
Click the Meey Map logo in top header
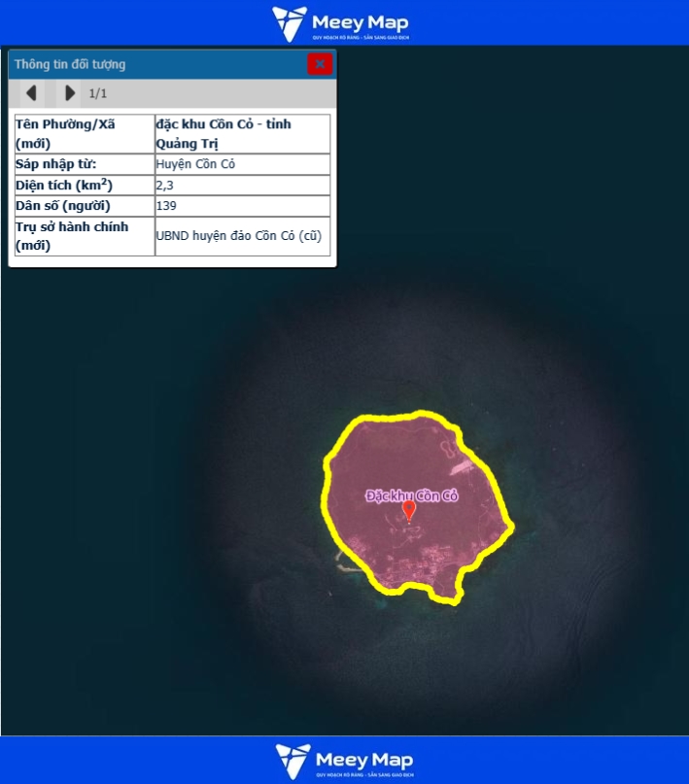point(344,22)
